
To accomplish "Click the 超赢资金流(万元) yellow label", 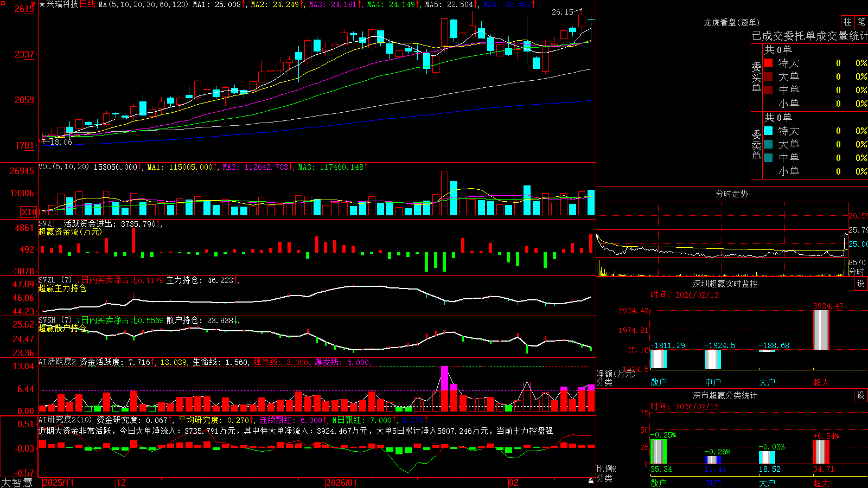I will pyautogui.click(x=70, y=232).
